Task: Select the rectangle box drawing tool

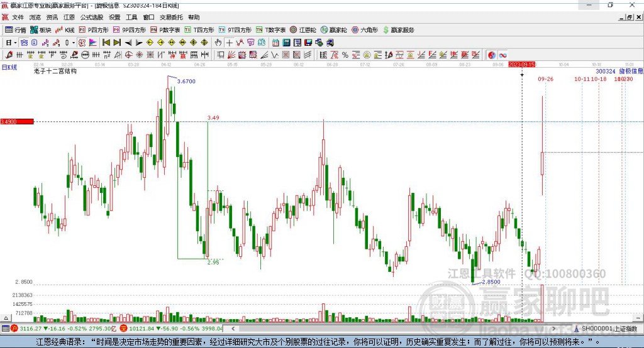Action: point(221,55)
